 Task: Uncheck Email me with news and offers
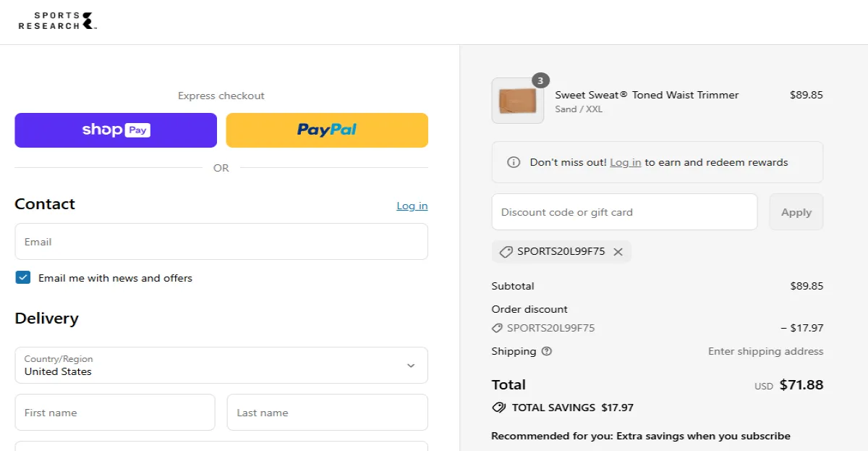tap(22, 277)
